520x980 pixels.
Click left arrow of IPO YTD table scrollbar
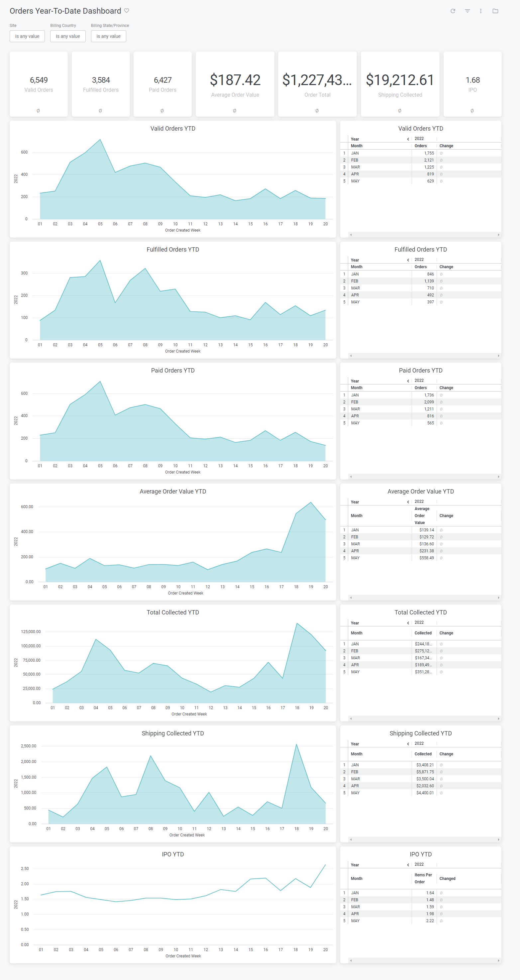pos(351,961)
